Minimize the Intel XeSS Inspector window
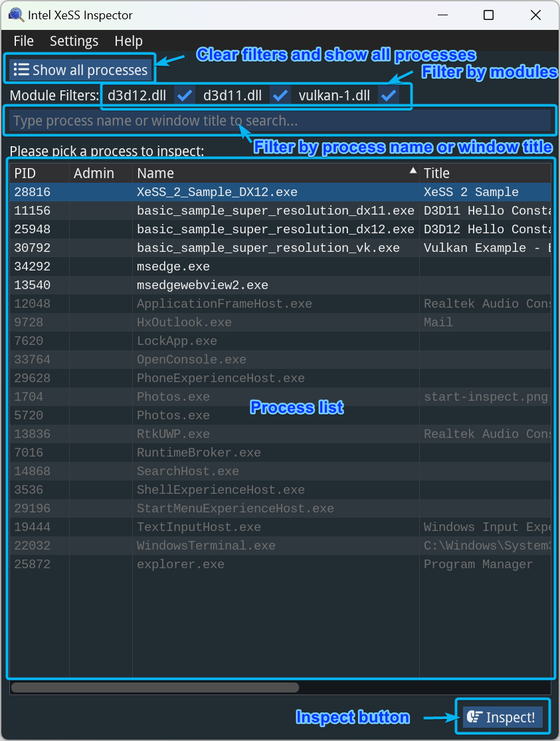Viewport: 560px width, 741px height. [443, 15]
